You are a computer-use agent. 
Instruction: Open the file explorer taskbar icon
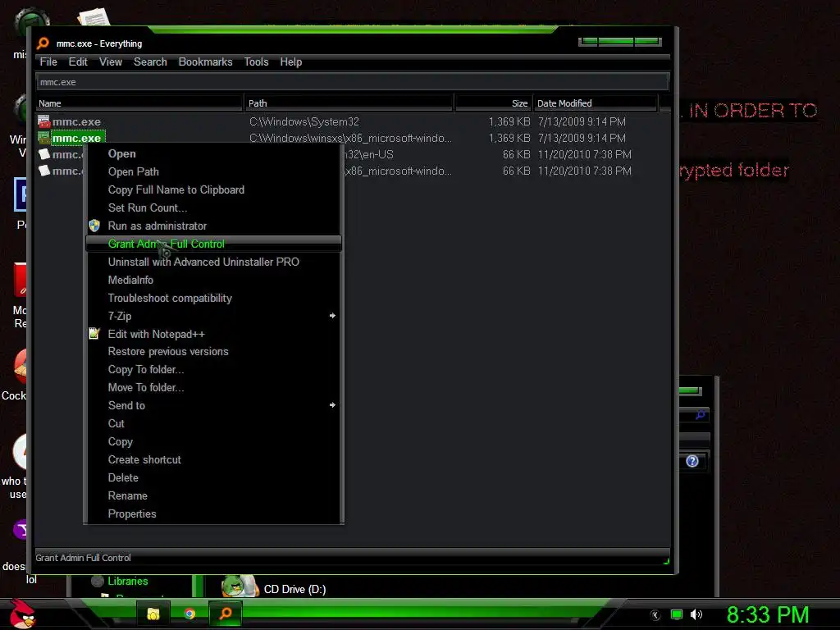tap(153, 614)
